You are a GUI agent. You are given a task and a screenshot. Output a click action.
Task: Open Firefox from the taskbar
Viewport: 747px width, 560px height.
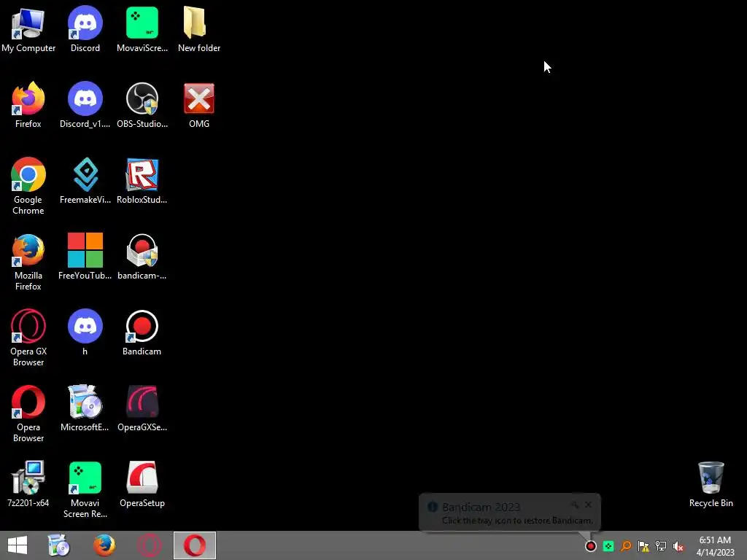(x=104, y=545)
